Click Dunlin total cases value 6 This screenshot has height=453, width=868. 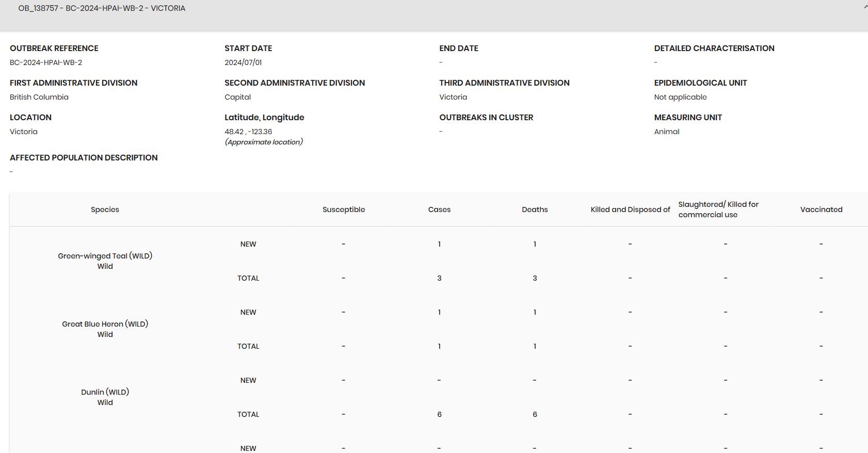coord(439,414)
